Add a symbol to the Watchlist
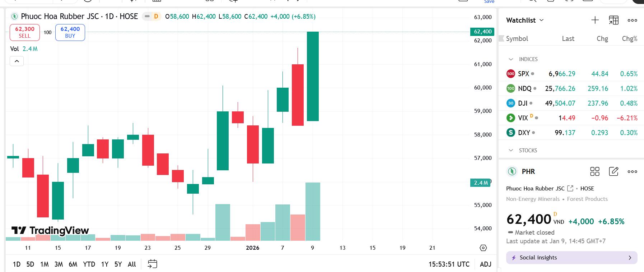Screen dimensions: 644x272 [595, 20]
